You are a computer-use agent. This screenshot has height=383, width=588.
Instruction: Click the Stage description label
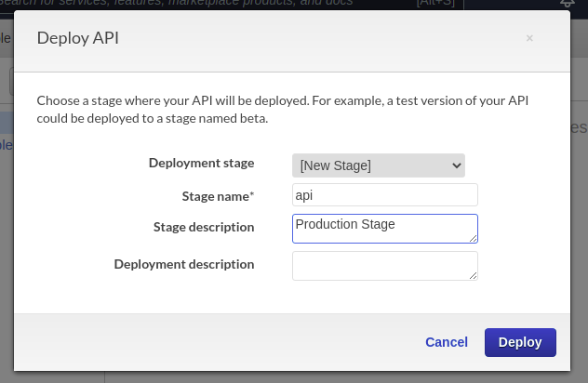click(204, 227)
